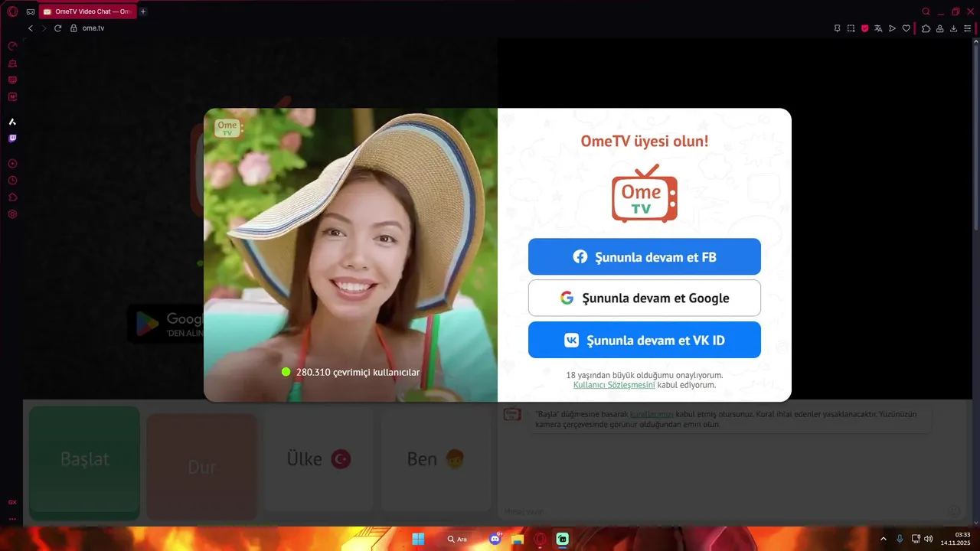This screenshot has height=551, width=980.
Task: Open the kurallarımızı rules link in chat
Action: [x=652, y=413]
